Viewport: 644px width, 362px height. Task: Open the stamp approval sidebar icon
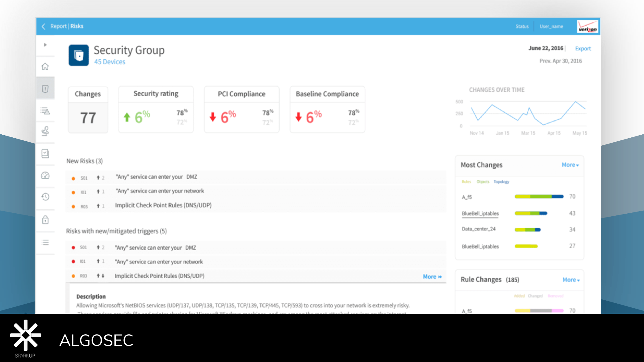coord(45,131)
